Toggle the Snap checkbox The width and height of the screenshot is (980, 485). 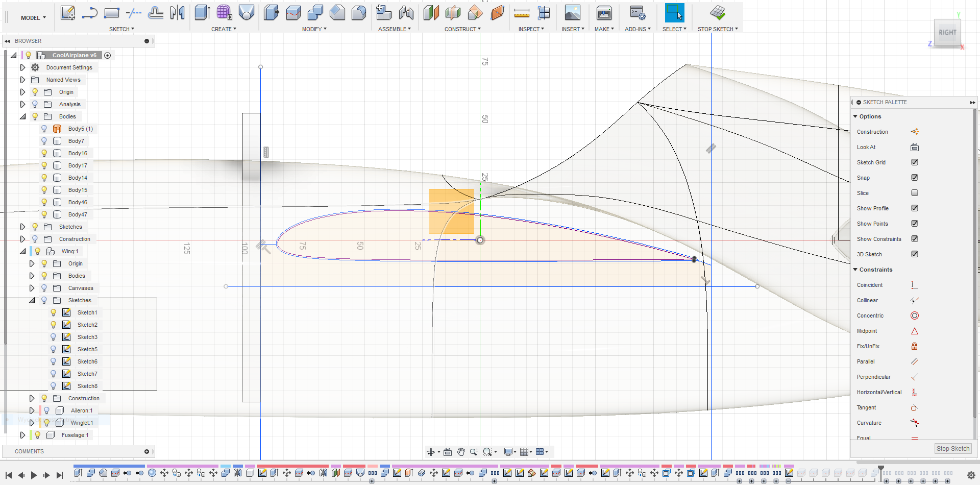pyautogui.click(x=914, y=178)
